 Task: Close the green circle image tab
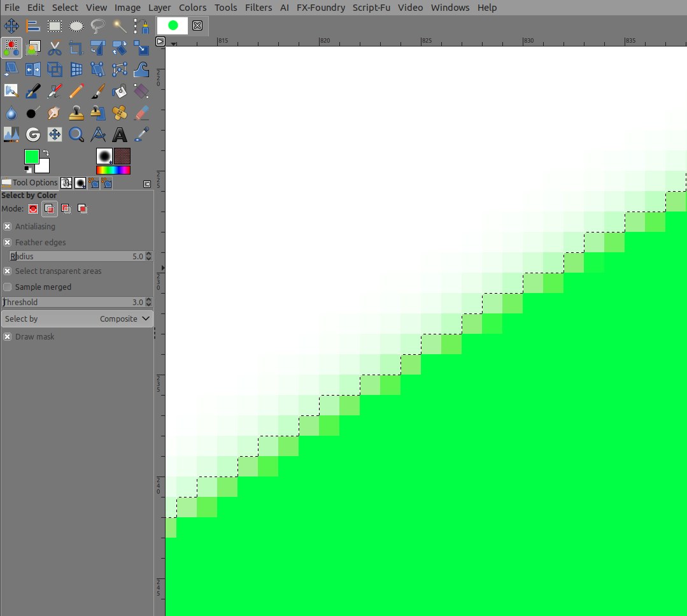(x=197, y=26)
